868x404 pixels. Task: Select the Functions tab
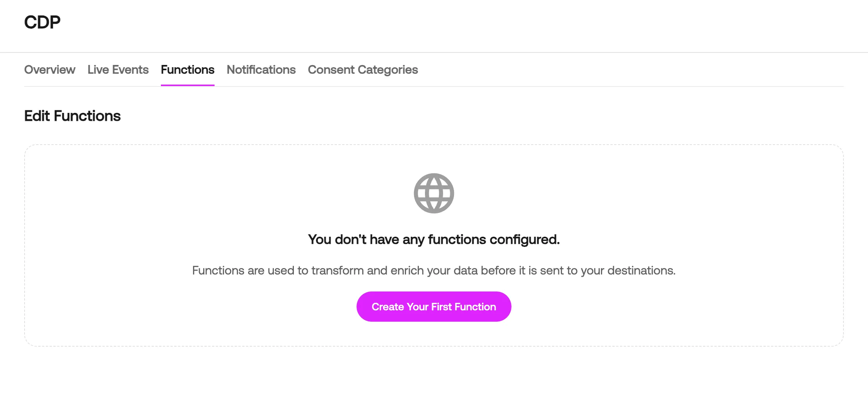pyautogui.click(x=187, y=69)
